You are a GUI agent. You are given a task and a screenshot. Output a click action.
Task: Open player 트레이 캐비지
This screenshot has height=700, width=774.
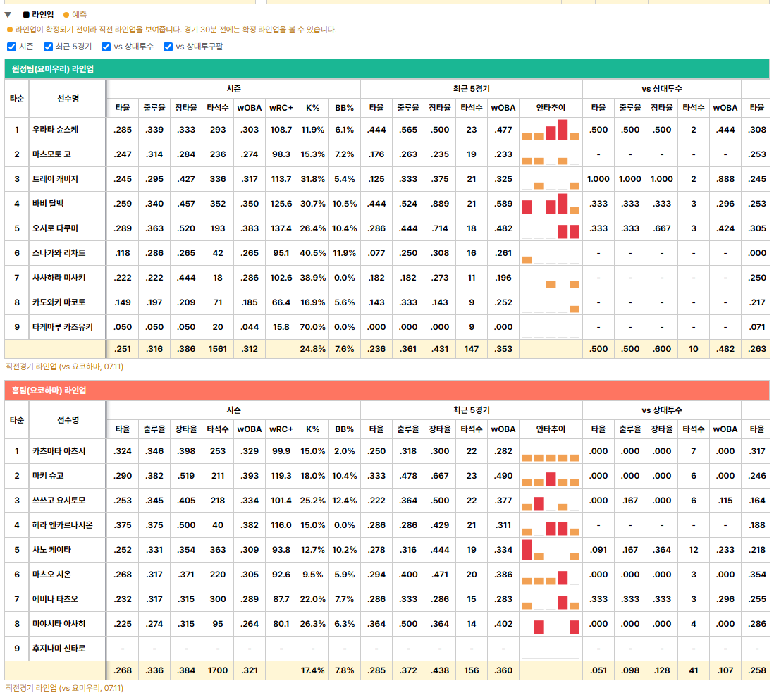point(55,179)
